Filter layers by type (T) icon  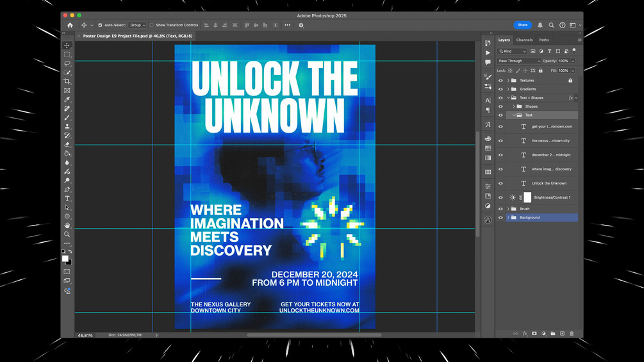click(x=549, y=51)
